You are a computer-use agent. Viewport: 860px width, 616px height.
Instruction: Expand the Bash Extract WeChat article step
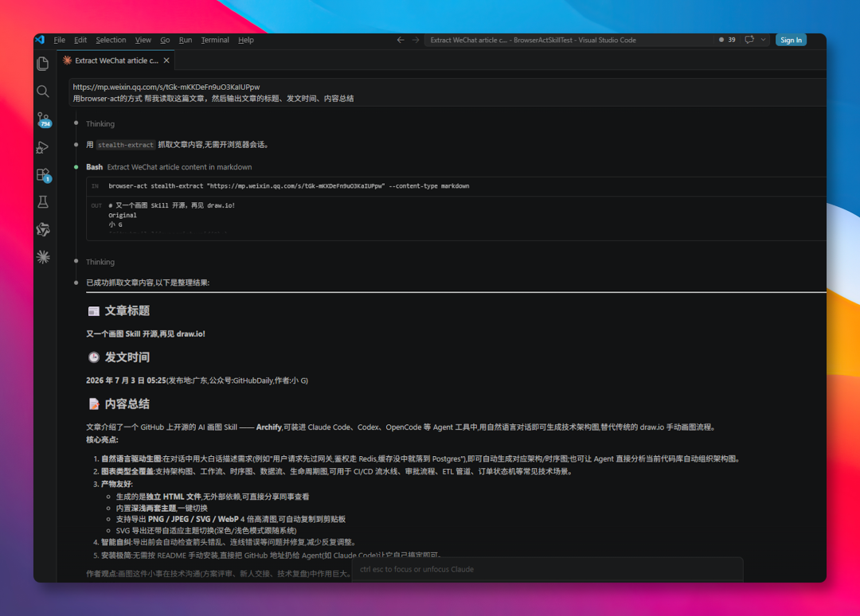click(169, 167)
